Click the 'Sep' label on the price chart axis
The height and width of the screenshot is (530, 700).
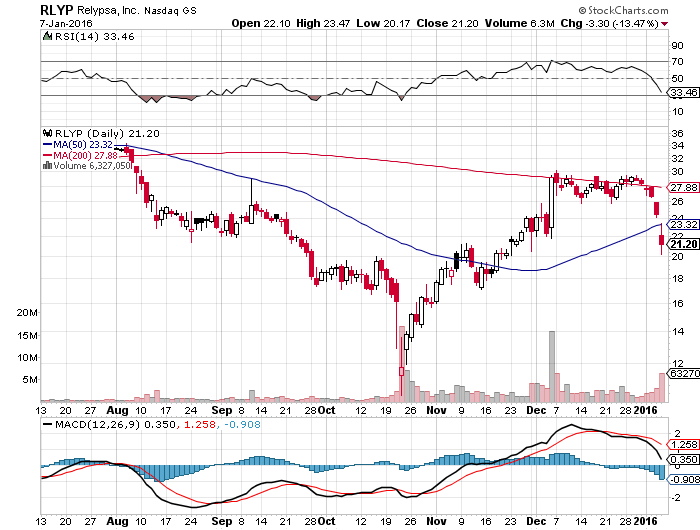click(221, 410)
